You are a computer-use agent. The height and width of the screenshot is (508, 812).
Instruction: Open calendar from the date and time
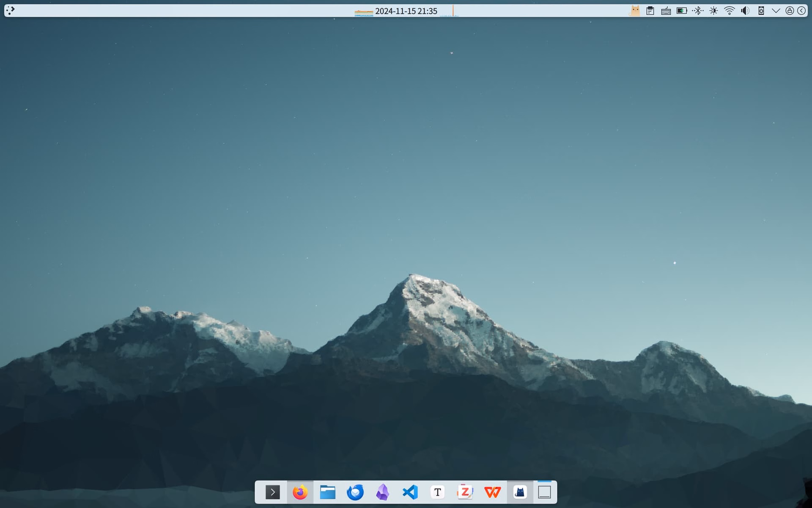pos(406,11)
